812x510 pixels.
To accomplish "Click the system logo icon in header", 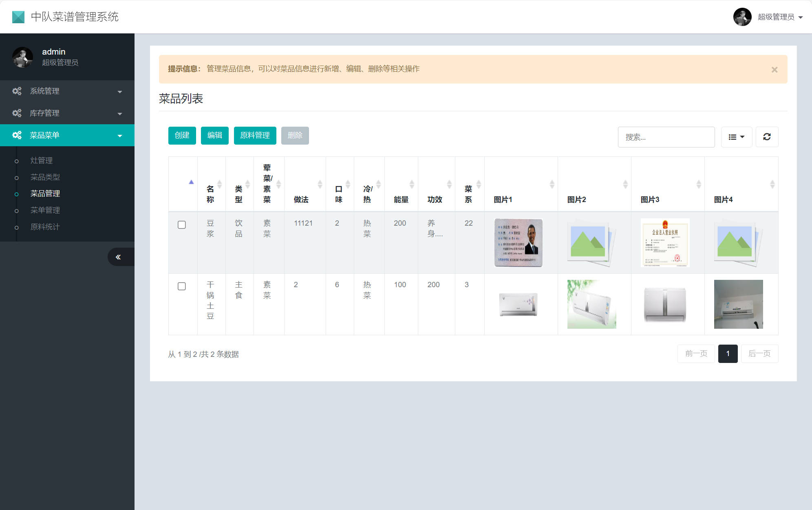I will click(18, 17).
